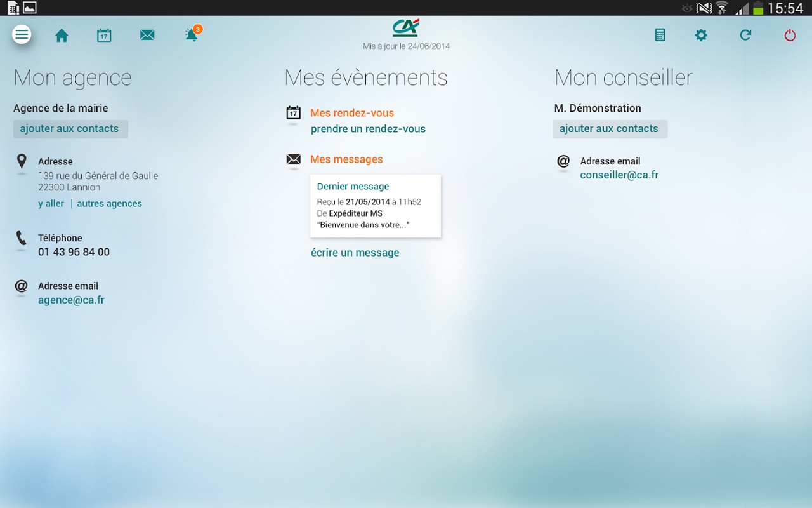This screenshot has height=508, width=812.
Task: Tap the location pin icon beside Adresse
Action: [x=22, y=161]
